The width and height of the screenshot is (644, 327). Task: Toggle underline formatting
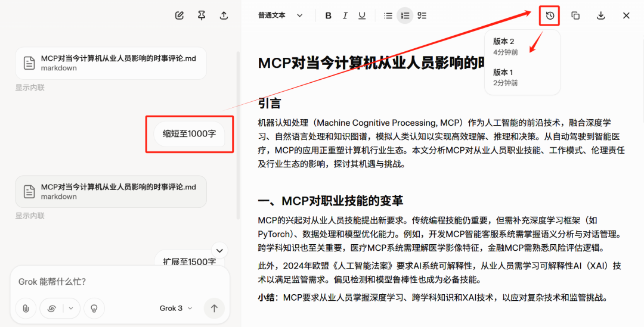pyautogui.click(x=362, y=16)
